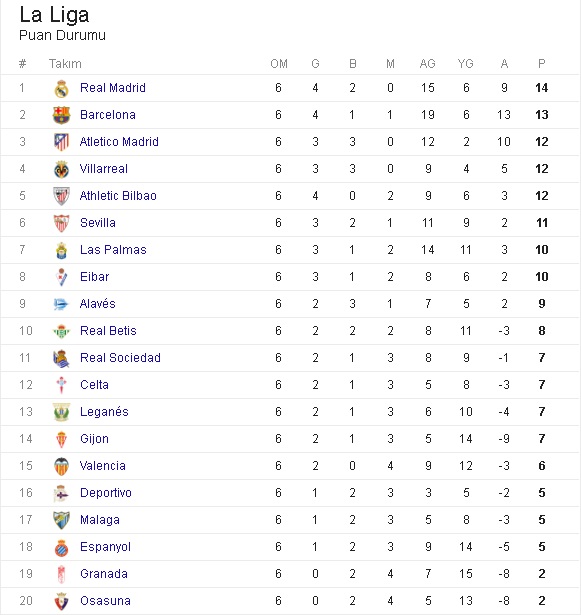Click the Espanyol club crest icon
Image resolution: width=581 pixels, height=615 pixels.
point(61,548)
